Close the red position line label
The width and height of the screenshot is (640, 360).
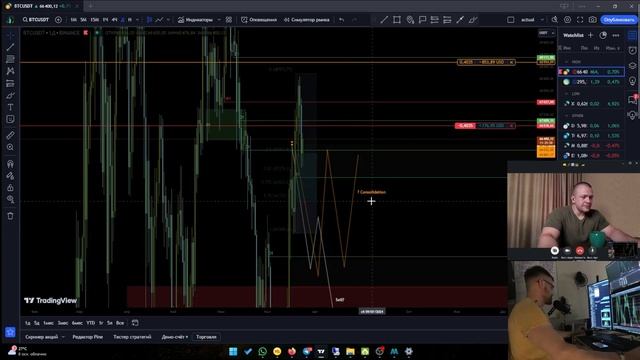(x=511, y=125)
